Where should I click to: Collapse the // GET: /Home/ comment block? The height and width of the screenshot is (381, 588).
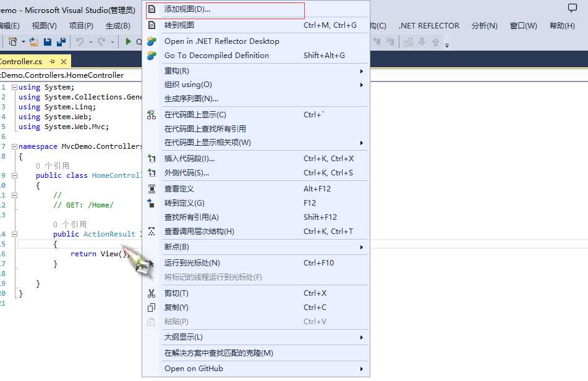pyautogui.click(x=14, y=195)
